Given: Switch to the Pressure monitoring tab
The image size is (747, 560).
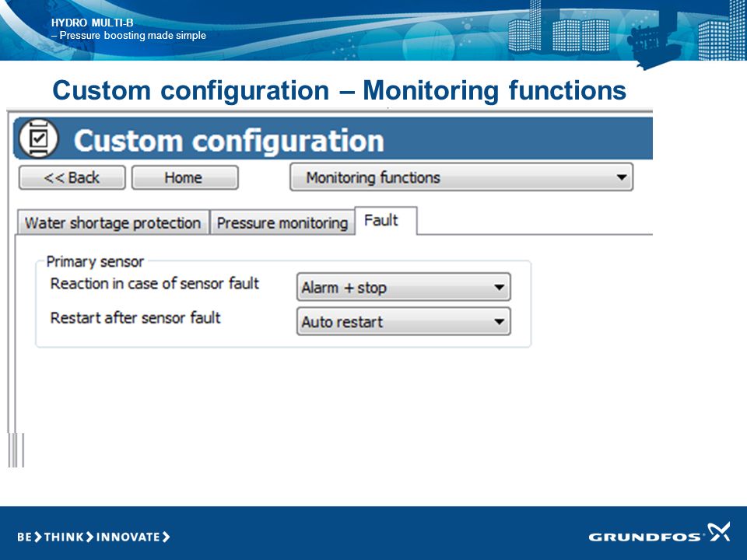Looking at the screenshot, I should click(x=282, y=222).
